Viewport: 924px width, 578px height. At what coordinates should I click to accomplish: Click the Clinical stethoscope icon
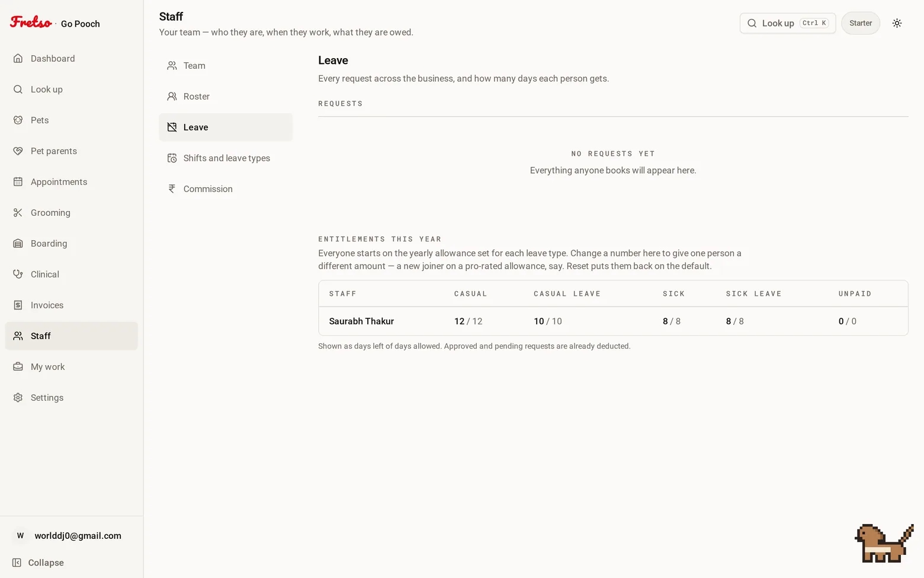pos(18,274)
